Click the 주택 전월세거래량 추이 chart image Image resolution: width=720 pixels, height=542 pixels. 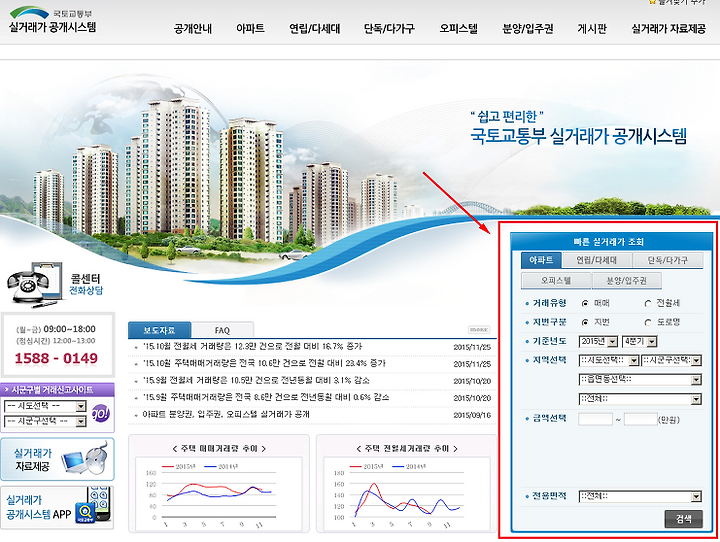(406, 494)
